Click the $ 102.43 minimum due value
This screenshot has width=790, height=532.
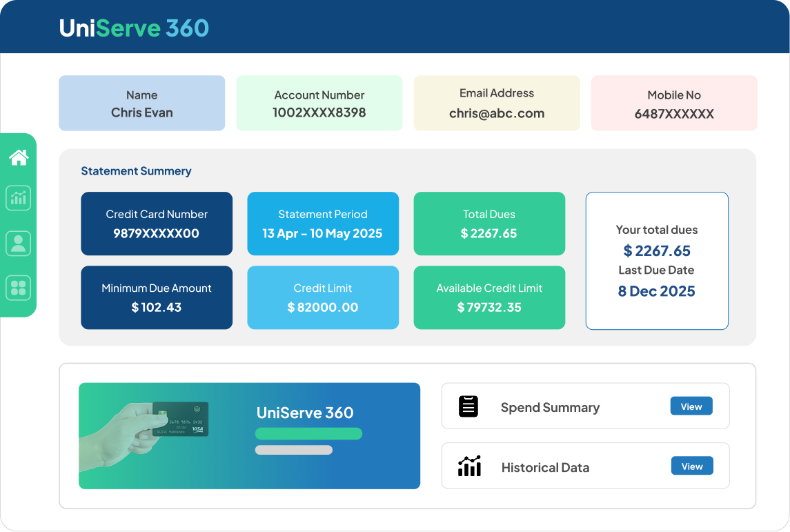coord(156,307)
